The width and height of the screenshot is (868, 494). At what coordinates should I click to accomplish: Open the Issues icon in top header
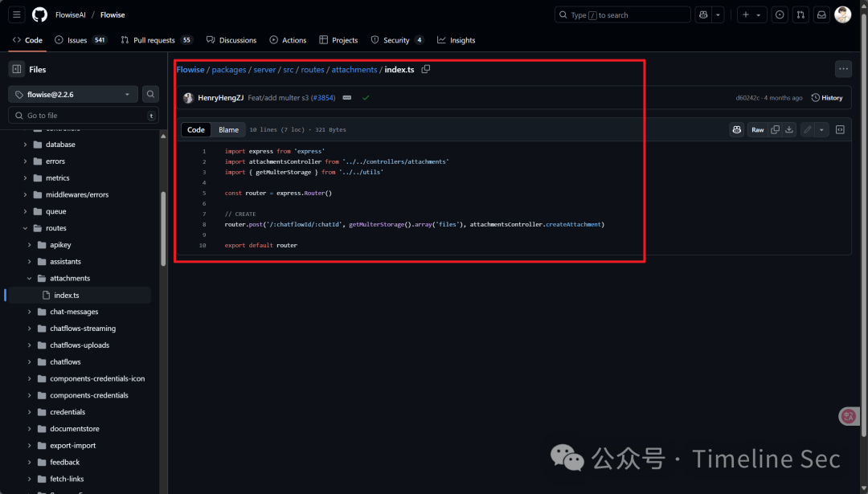click(x=780, y=15)
